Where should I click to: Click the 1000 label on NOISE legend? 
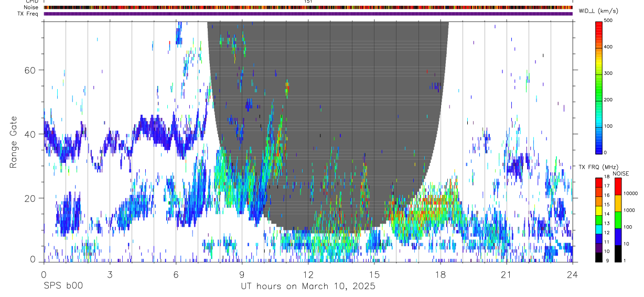tap(630, 211)
